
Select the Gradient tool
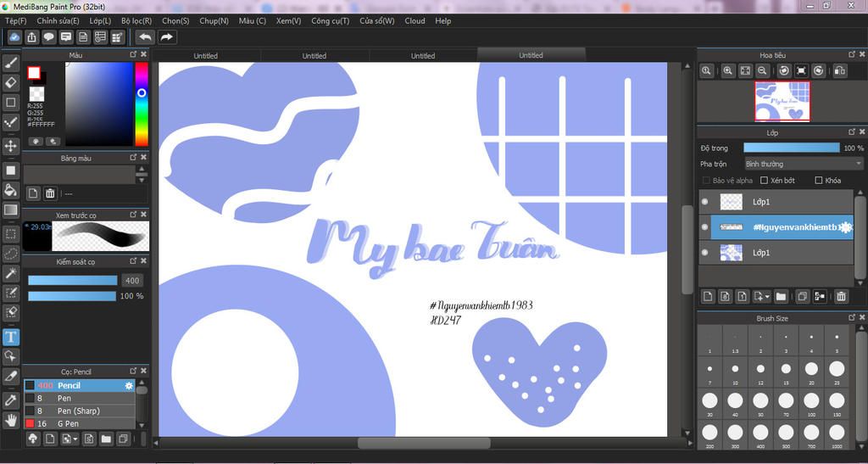[10, 210]
